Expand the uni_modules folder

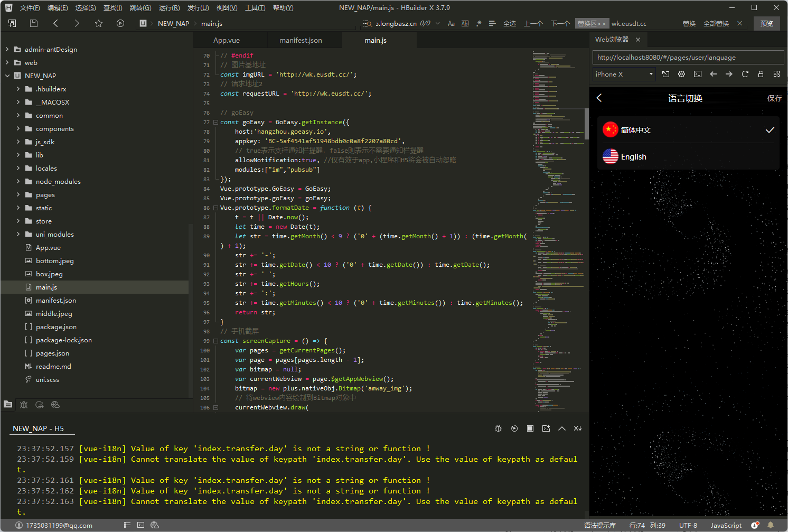coord(18,234)
